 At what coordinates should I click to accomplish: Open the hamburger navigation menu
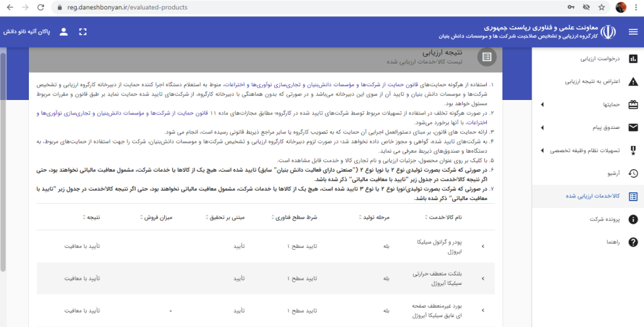pos(633,32)
